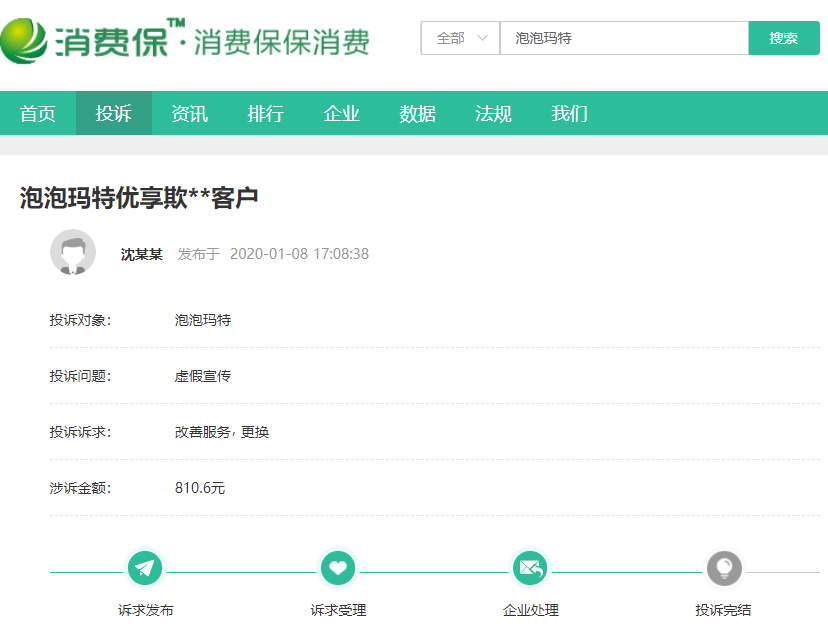Open the 企业 navigation tab
This screenshot has height=633, width=828.
pyautogui.click(x=342, y=114)
